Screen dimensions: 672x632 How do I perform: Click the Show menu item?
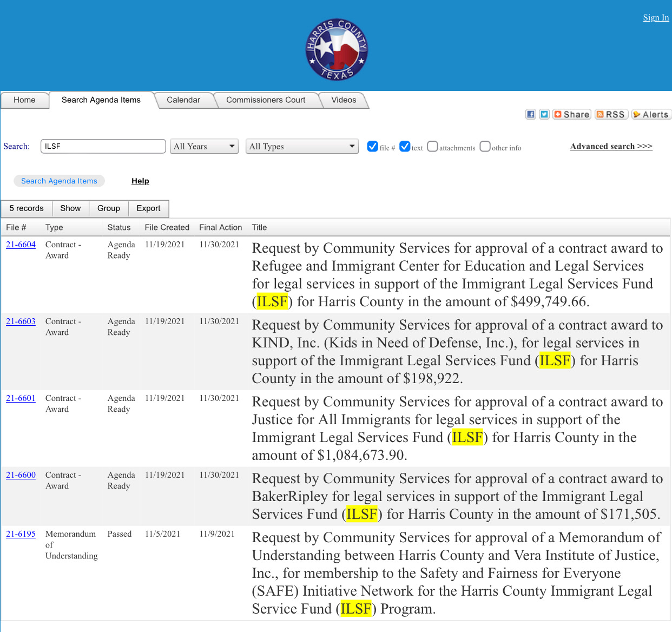(70, 208)
